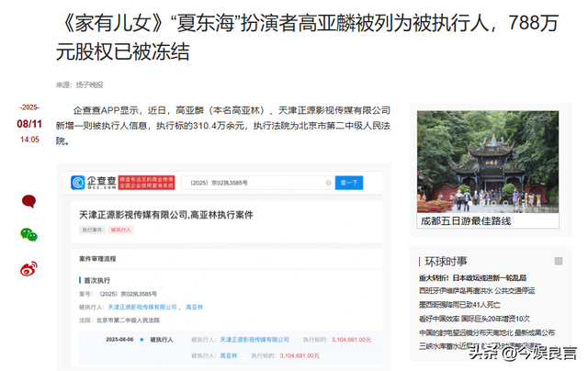Click the case title 天津正源影视传媒有限公司,高亚林执行案件
Image resolution: width=588 pixels, height=371 pixels.
click(x=165, y=215)
